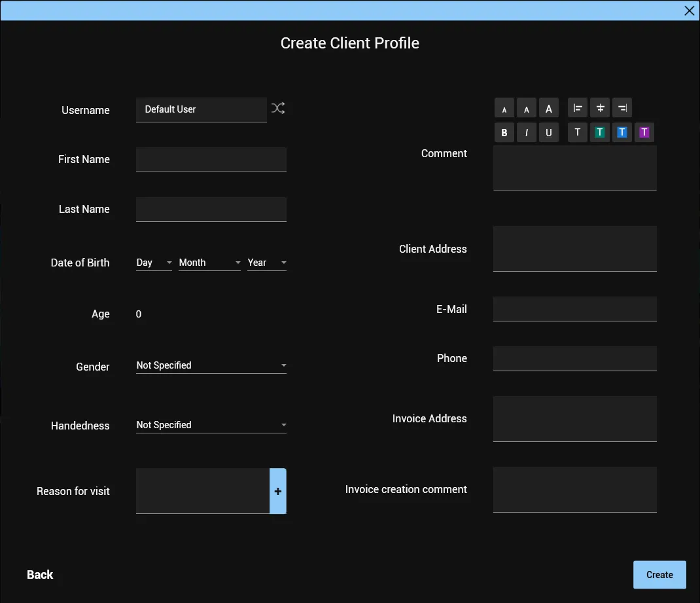Image resolution: width=700 pixels, height=603 pixels.
Task: Click the Handedness label
Action: point(80,426)
